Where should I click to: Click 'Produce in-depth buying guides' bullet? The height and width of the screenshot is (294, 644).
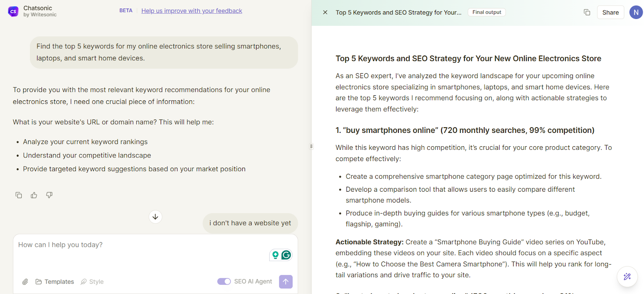coord(467,219)
